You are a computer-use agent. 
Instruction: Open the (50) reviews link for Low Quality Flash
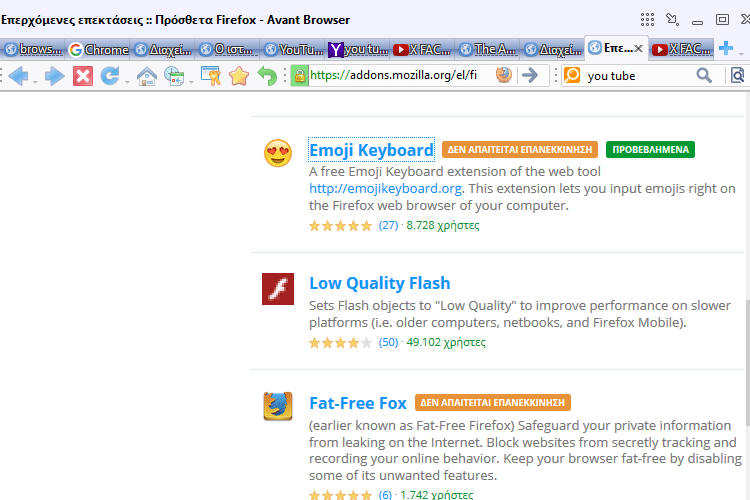pyautogui.click(x=388, y=343)
